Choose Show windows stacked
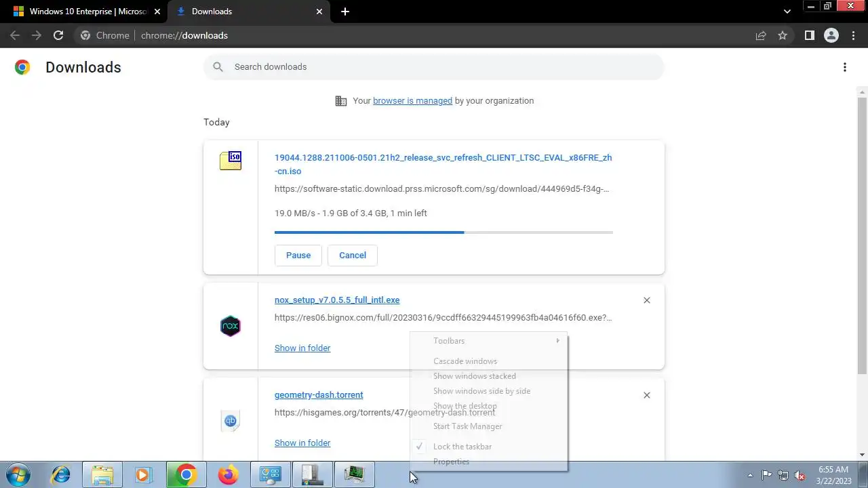The image size is (868, 488). point(489,376)
